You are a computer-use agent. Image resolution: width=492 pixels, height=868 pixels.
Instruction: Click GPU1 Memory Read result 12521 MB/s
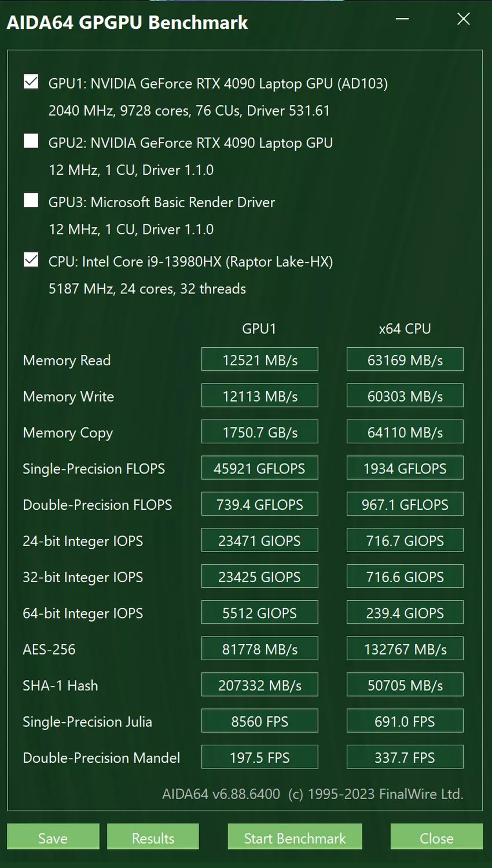tap(260, 360)
